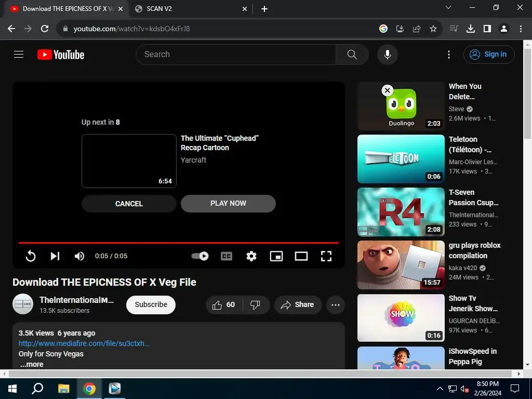The width and height of the screenshot is (532, 399).
Task: Open gru plays roblox compilation video
Action: (x=401, y=264)
